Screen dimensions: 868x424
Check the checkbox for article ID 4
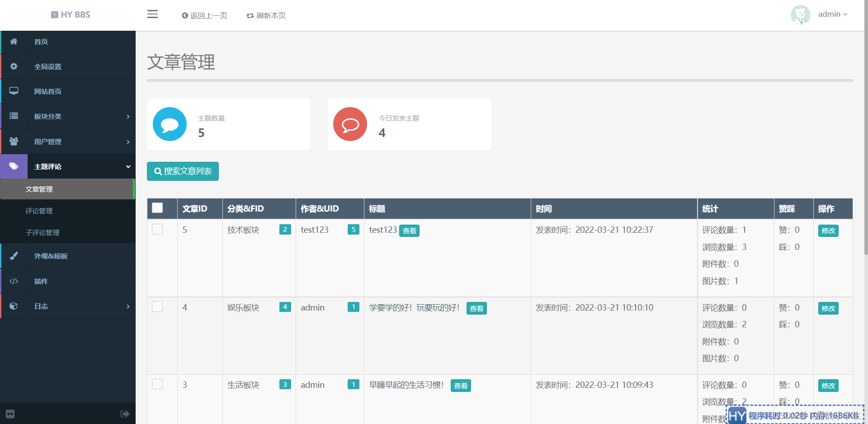(x=157, y=306)
